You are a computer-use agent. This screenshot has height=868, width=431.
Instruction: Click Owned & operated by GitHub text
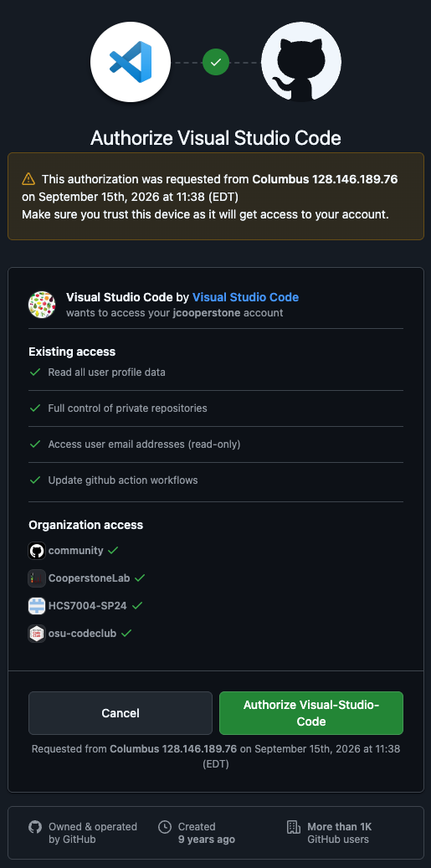93,833
